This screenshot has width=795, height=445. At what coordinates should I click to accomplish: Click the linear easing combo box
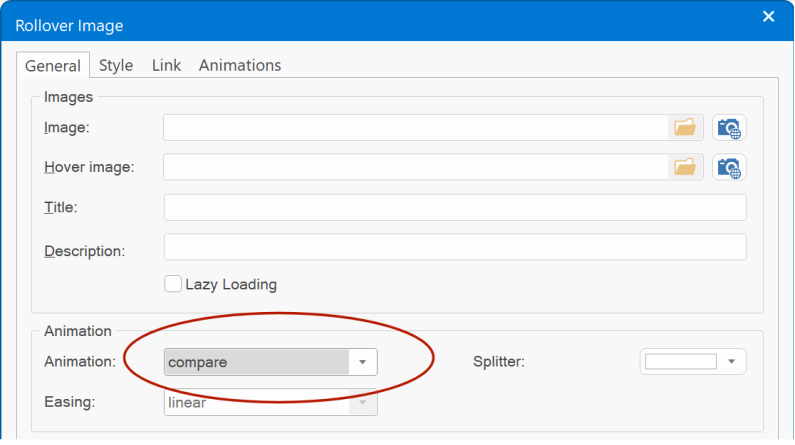coord(270,402)
